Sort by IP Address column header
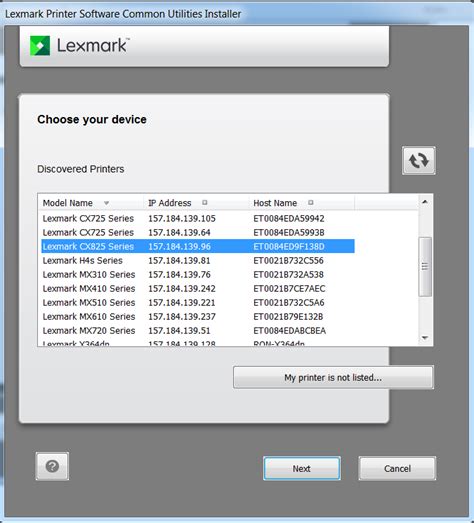This screenshot has width=474, height=523. point(196,203)
